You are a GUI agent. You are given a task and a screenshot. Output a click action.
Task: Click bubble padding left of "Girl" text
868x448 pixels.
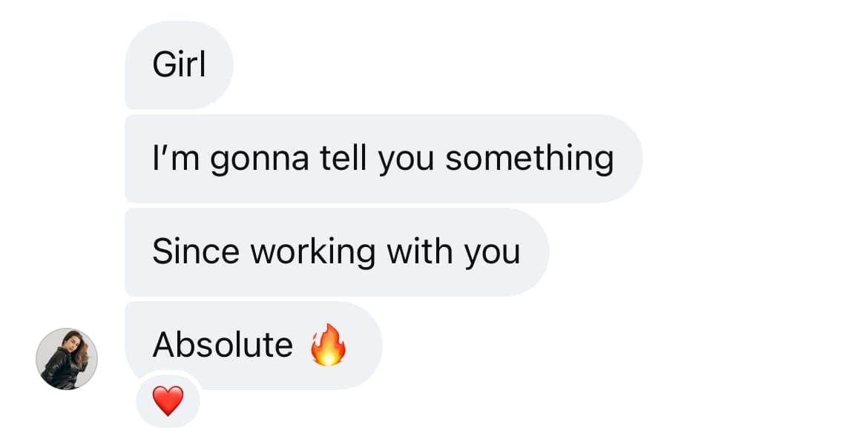(138, 65)
